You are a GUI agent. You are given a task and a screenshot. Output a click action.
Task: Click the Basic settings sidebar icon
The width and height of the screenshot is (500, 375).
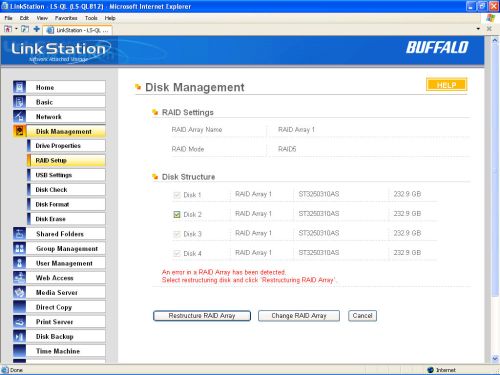pos(19,102)
